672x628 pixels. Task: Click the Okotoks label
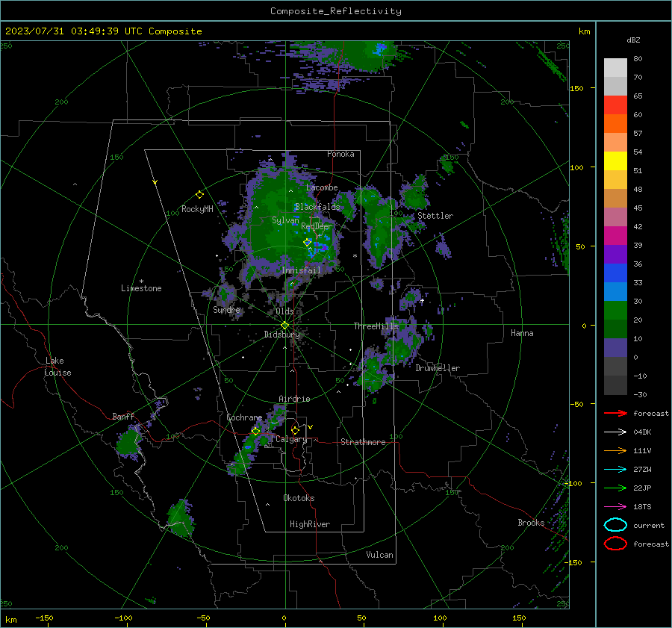tap(299, 498)
